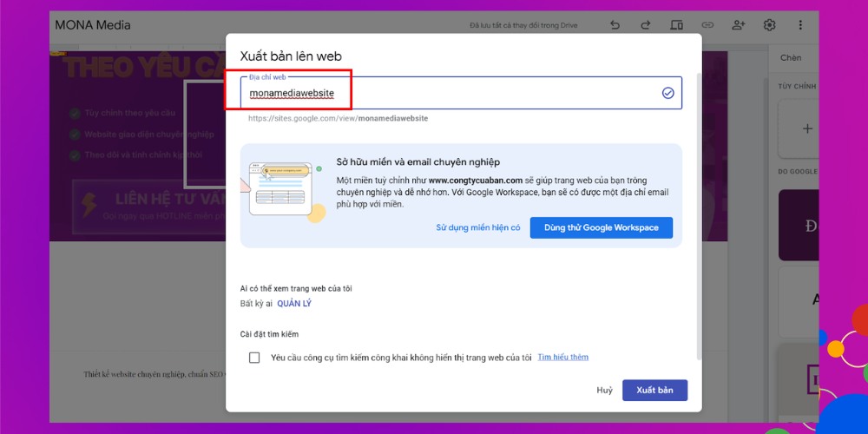Click the plus icon in the sidebar
Viewport: 868px width, 434px height.
[807, 128]
